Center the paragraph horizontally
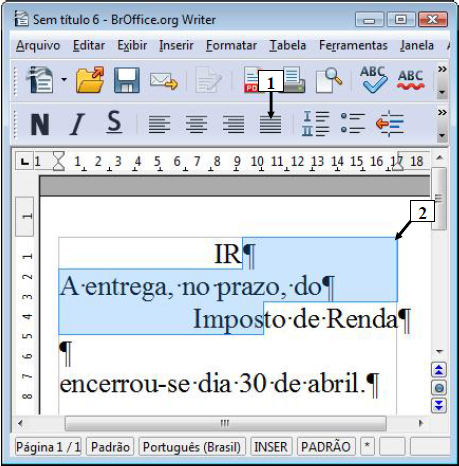Image resolution: width=459 pixels, height=466 pixels. [x=196, y=124]
